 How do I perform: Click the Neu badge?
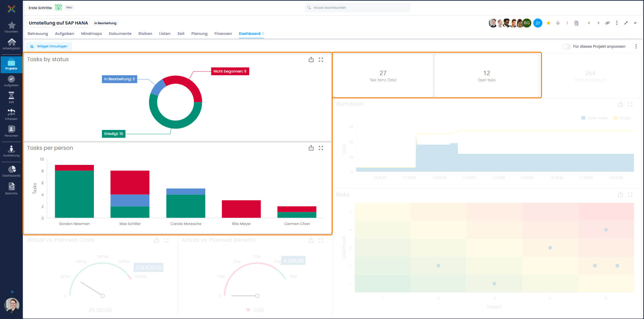point(69,7)
